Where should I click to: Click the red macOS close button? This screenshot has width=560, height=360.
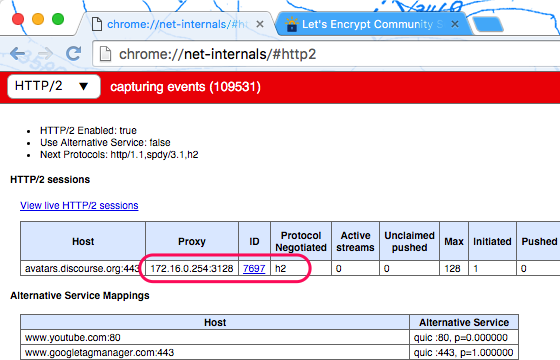pyautogui.click(x=18, y=19)
